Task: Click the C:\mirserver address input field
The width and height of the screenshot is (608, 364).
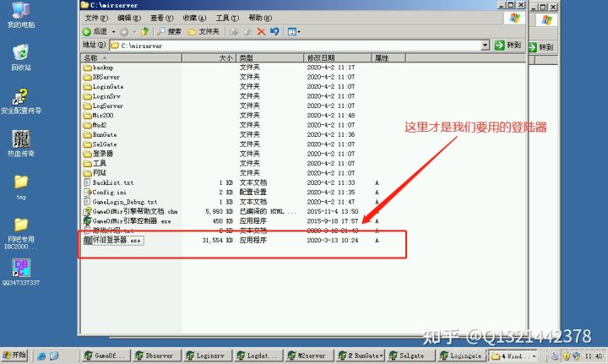Action: point(296,45)
